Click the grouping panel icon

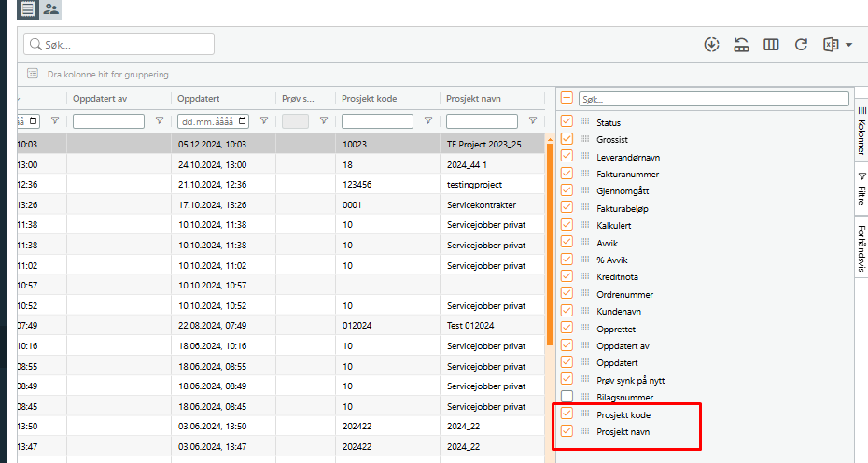tap(33, 74)
